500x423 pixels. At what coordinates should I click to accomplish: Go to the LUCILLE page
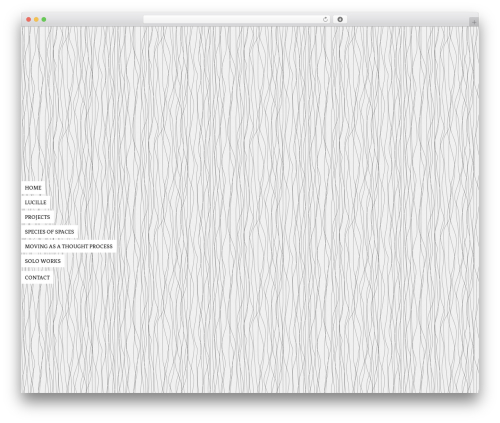point(35,202)
